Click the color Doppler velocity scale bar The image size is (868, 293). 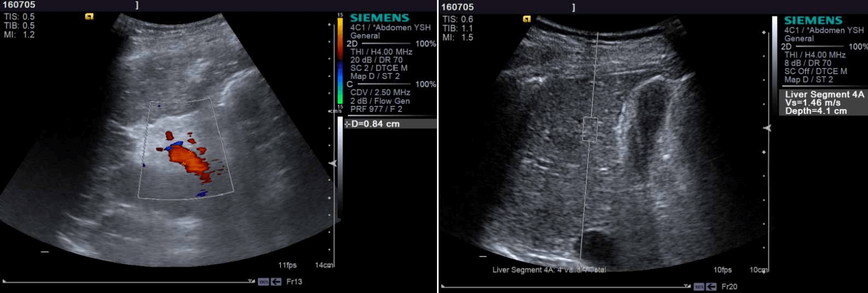click(340, 60)
